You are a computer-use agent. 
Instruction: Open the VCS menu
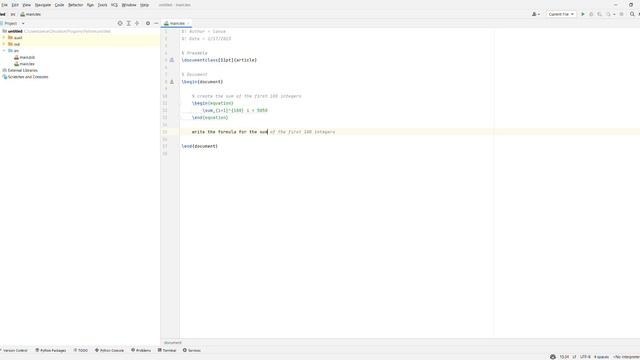coord(114,5)
